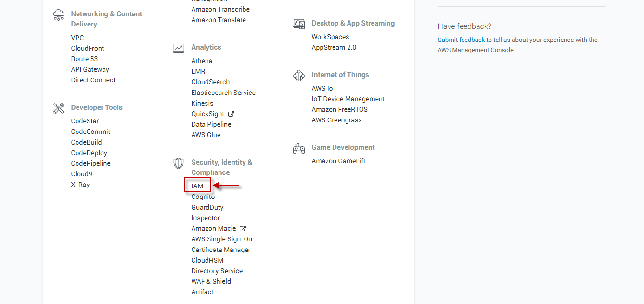Go to Route 53

click(84, 59)
